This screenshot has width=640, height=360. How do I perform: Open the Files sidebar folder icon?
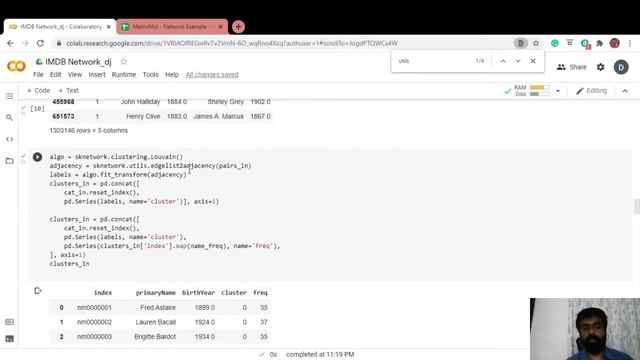click(9, 161)
